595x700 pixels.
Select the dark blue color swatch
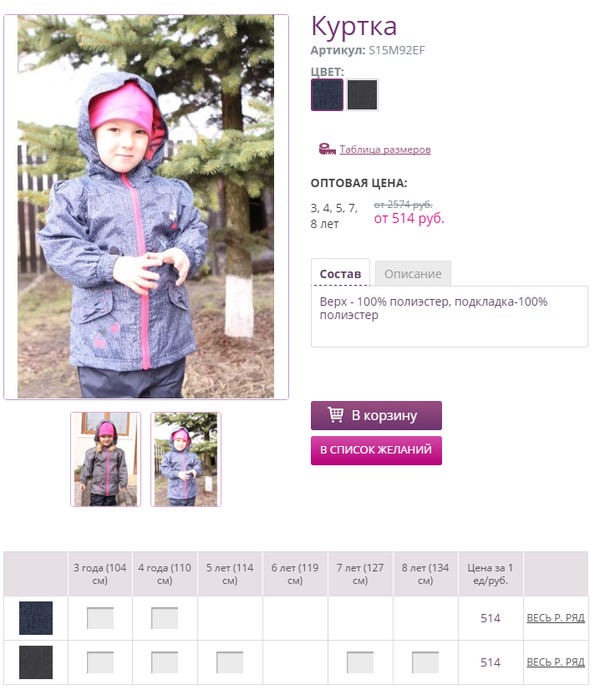tap(327, 94)
